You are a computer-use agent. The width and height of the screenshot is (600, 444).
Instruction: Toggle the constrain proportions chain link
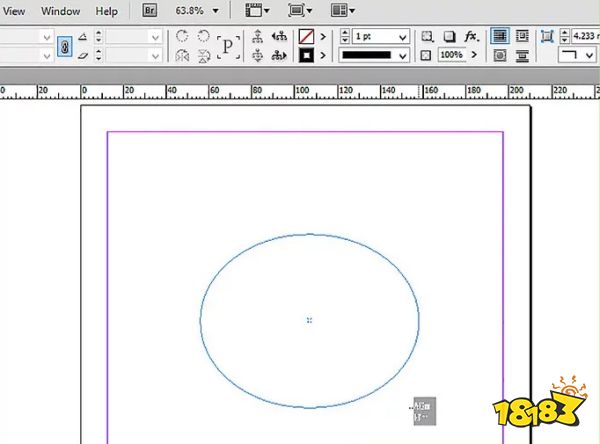point(64,46)
